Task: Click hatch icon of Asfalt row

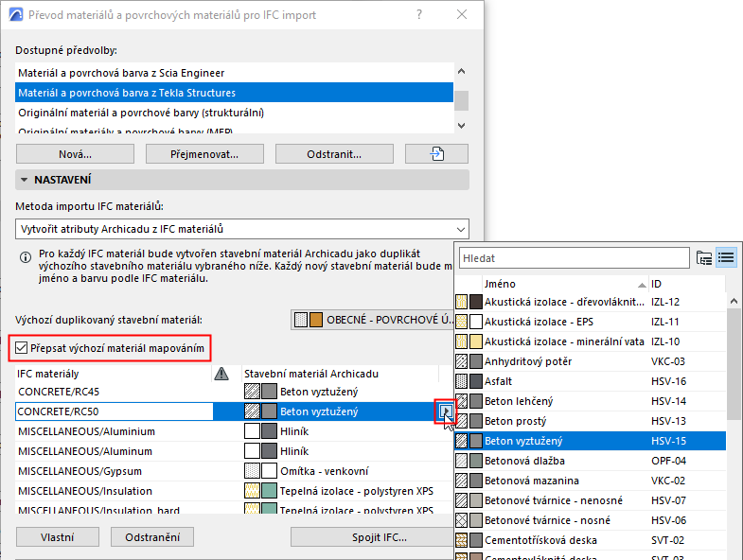Action: click(461, 381)
